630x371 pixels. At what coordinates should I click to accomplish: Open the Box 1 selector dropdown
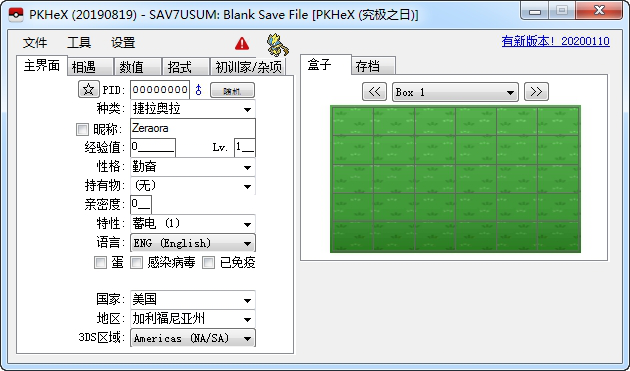click(455, 92)
